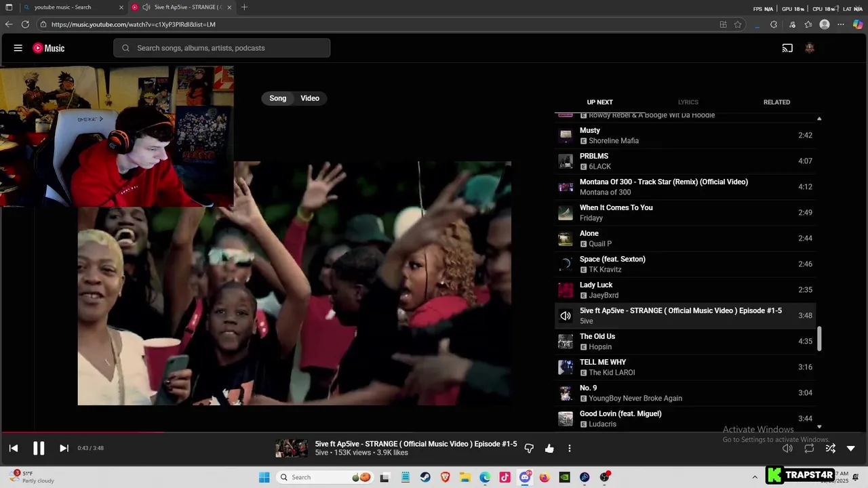Switch to Song mode
This screenshot has width=868, height=488.
pyautogui.click(x=278, y=98)
